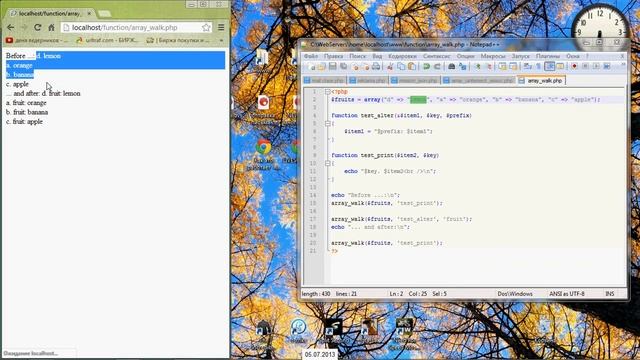The image size is (640, 360).
Task: Click the Chrome home icon
Action: pos(51,27)
